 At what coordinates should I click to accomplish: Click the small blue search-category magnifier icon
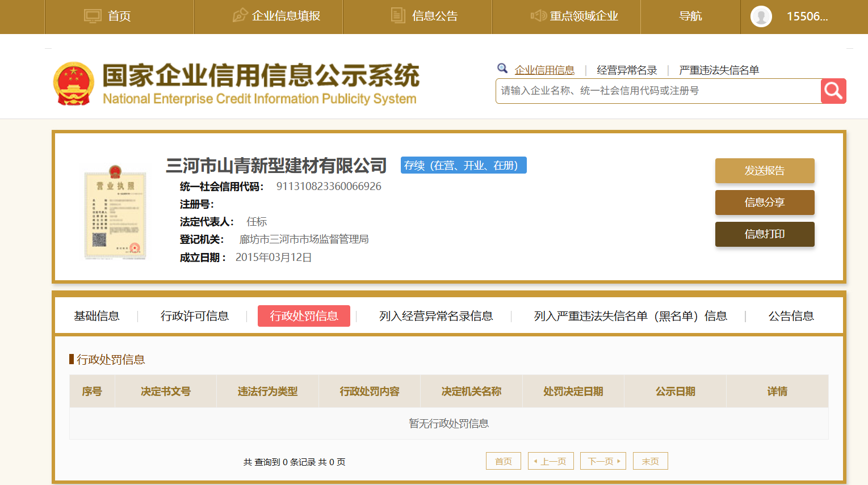pyautogui.click(x=502, y=69)
